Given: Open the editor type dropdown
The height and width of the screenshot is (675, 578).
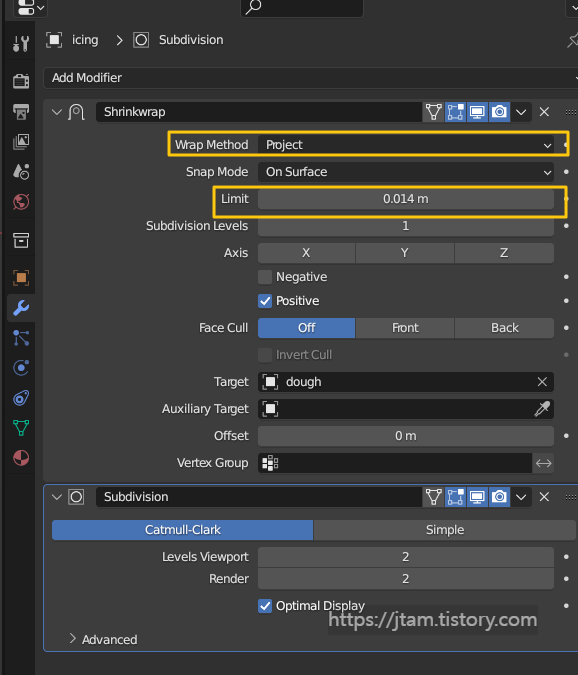Looking at the screenshot, I should (31, 7).
